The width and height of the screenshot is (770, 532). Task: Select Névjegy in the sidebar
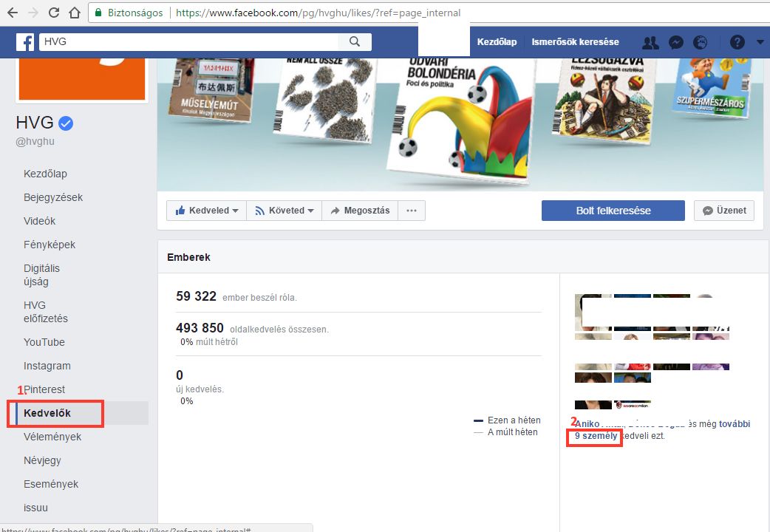click(x=42, y=460)
